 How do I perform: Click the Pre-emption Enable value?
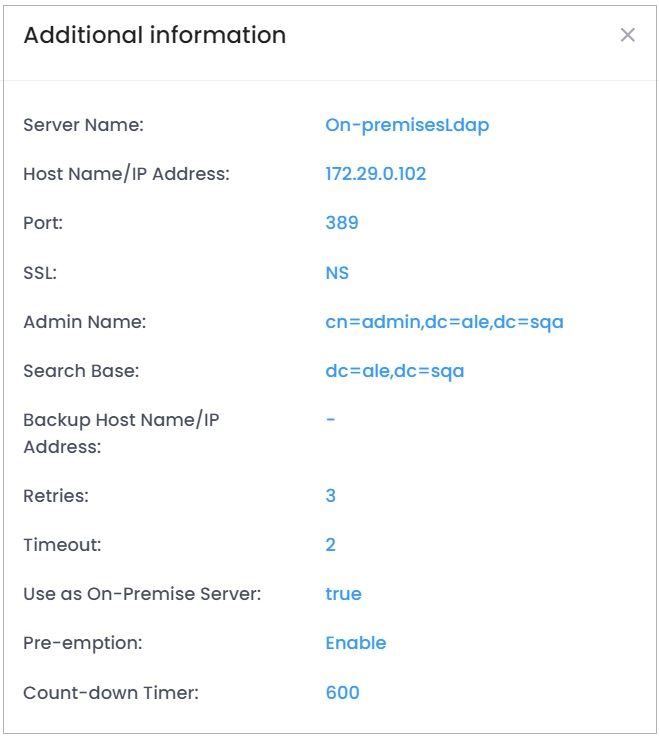355,643
